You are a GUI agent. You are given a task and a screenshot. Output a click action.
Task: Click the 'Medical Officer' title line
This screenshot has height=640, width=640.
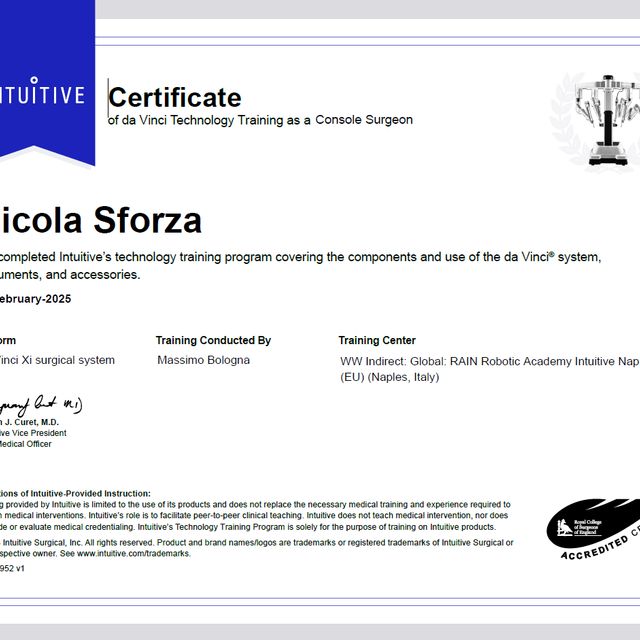coord(25,444)
